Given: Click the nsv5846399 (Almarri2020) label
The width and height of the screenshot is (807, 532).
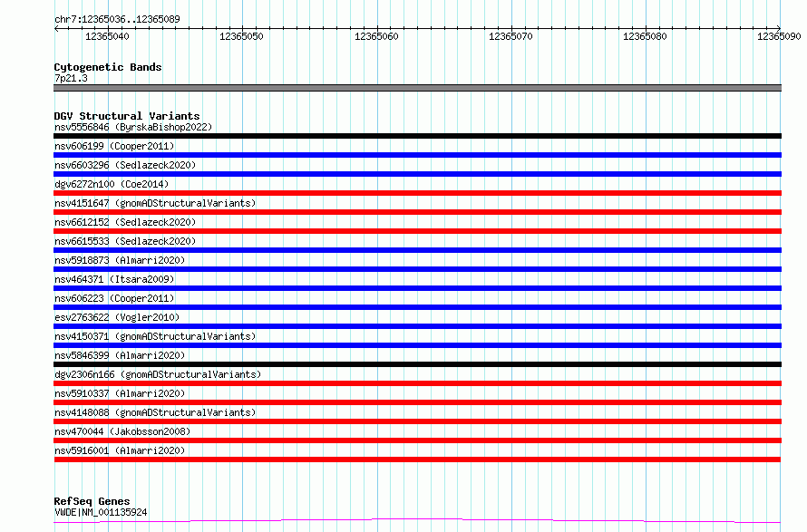Looking at the screenshot, I should pyautogui.click(x=120, y=355).
